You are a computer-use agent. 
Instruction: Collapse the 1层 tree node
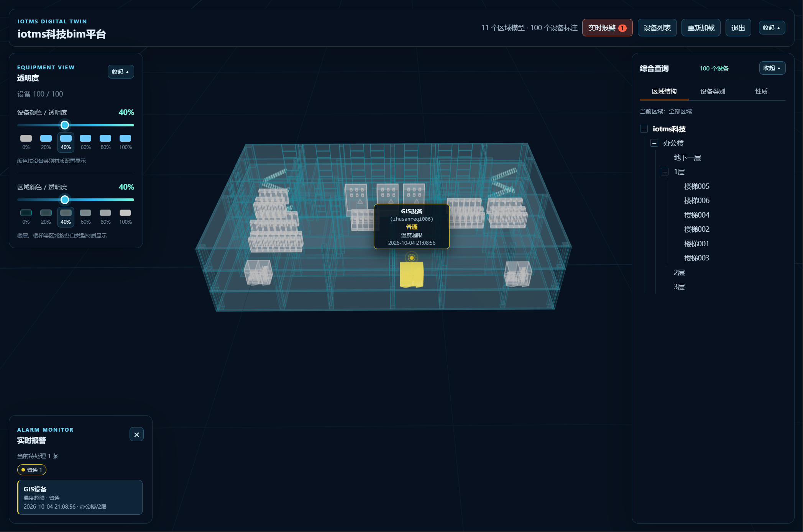tap(665, 172)
